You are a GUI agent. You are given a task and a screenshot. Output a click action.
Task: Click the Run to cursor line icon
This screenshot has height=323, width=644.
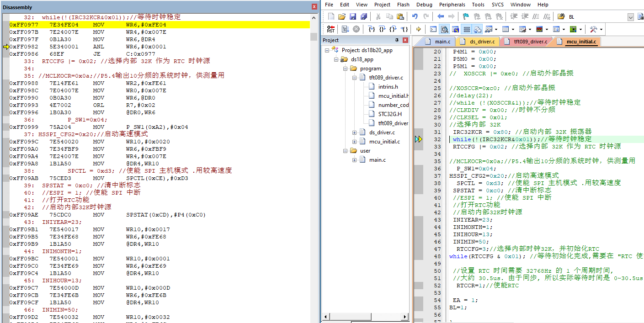(x=405, y=29)
